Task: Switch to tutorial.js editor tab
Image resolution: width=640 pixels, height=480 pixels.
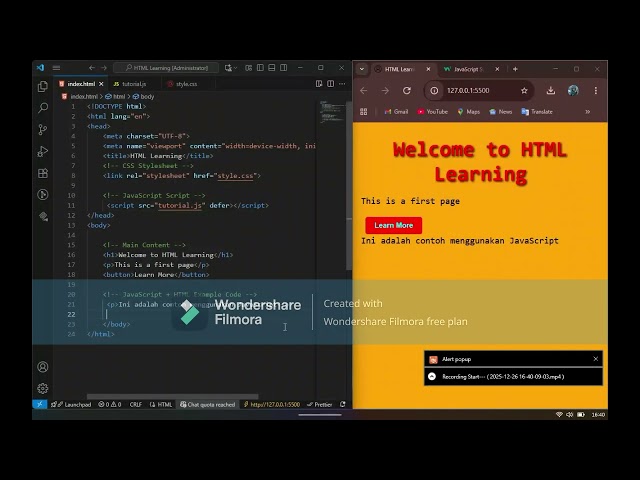Action: [133, 84]
